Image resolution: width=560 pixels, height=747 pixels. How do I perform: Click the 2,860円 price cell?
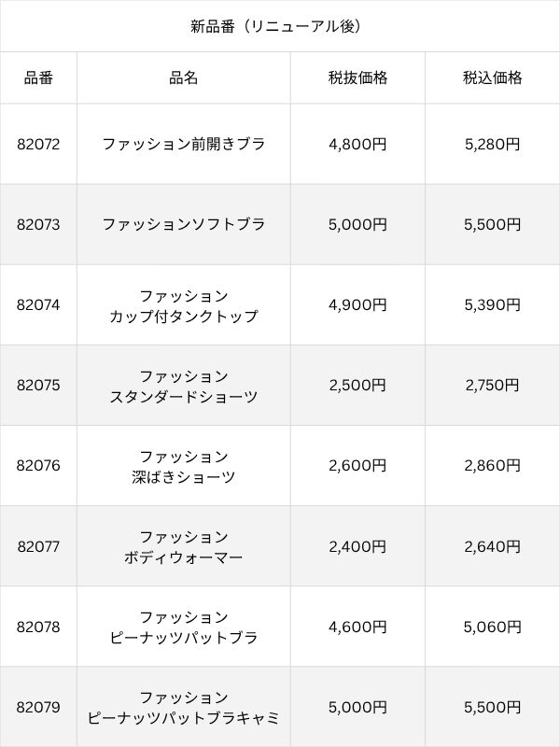pyautogui.click(x=493, y=465)
